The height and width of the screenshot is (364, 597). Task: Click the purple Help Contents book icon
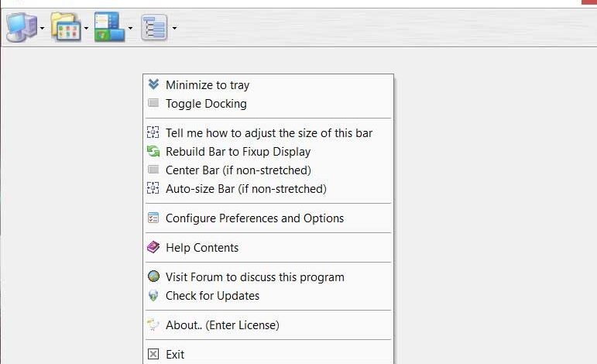[x=153, y=248]
